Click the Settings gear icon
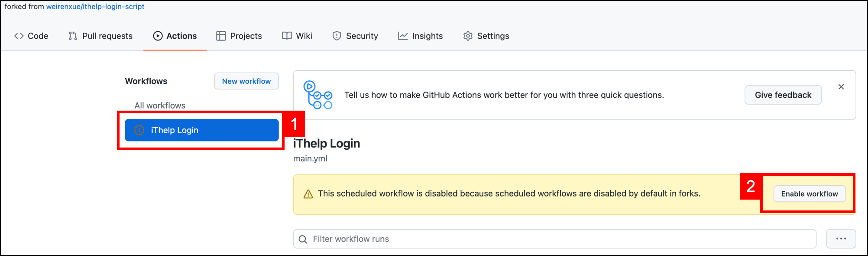868x256 pixels. click(468, 36)
